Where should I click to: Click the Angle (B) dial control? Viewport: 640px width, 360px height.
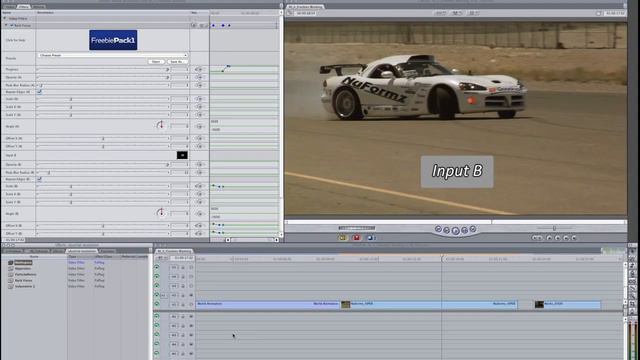tap(161, 213)
